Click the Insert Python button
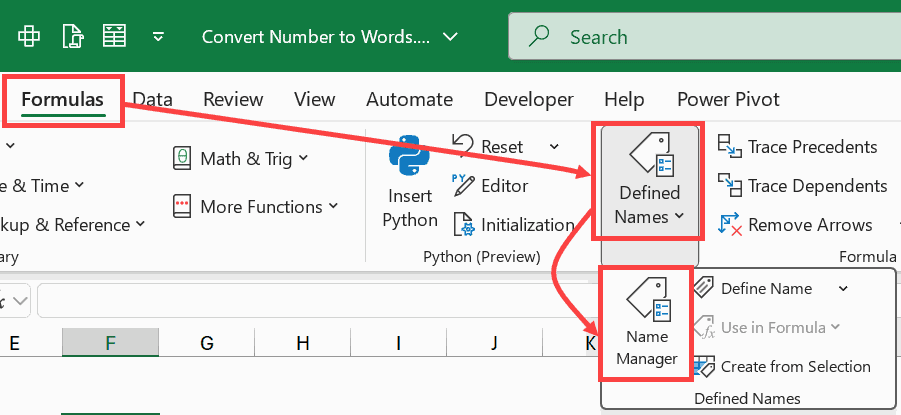Image resolution: width=901 pixels, height=415 pixels. pyautogui.click(x=410, y=183)
